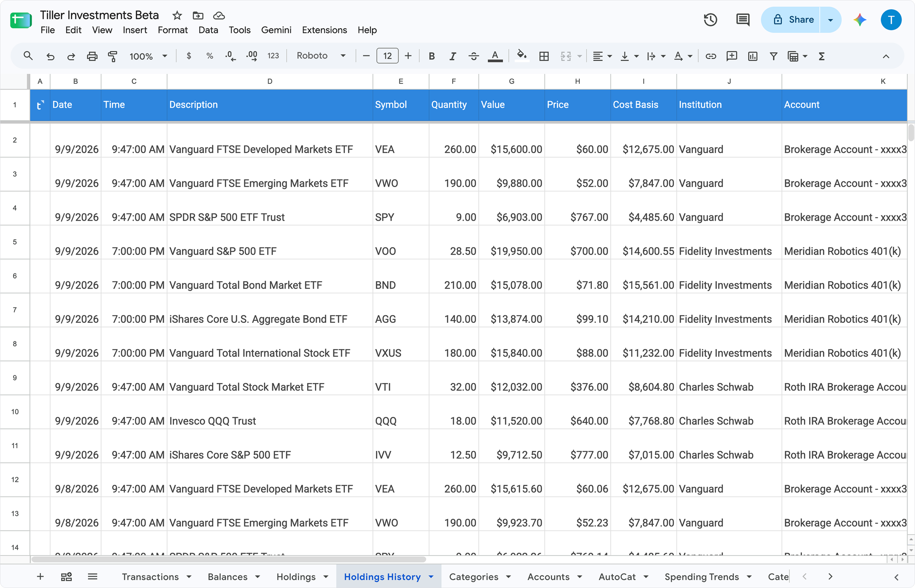Select the paint format roller icon
Image resolution: width=915 pixels, height=588 pixels.
[x=113, y=56]
